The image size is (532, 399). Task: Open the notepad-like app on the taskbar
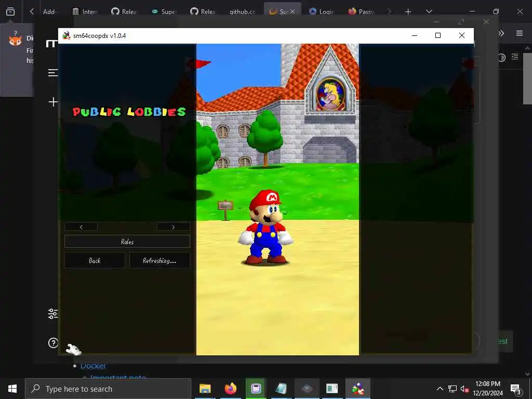281,389
